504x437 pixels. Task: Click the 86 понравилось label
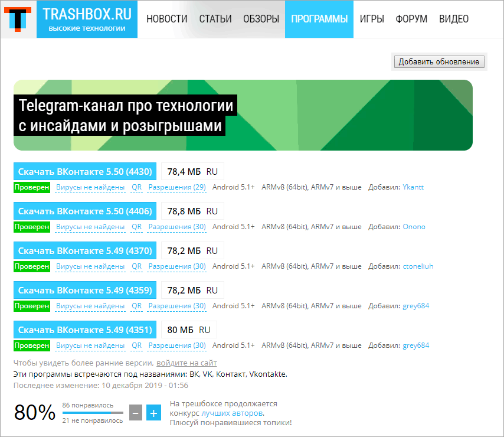[88, 405]
